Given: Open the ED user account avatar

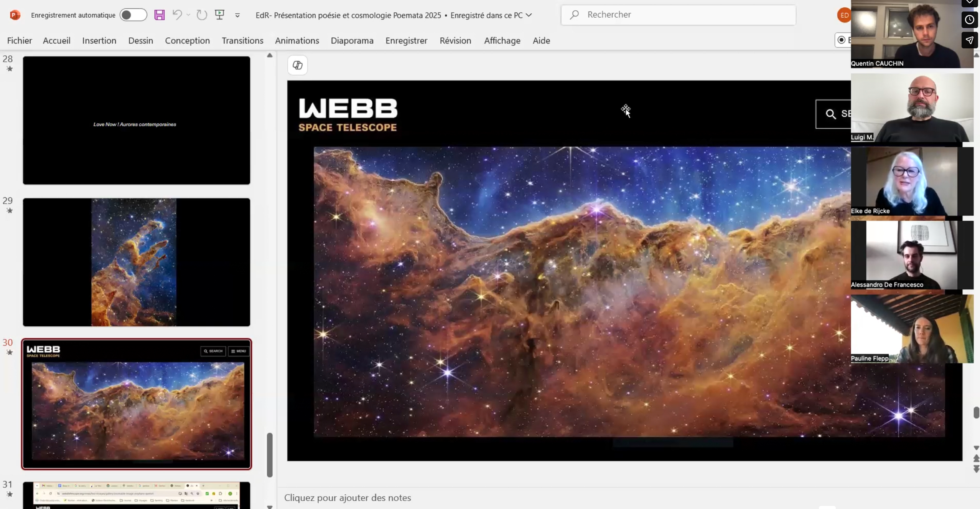Looking at the screenshot, I should [844, 15].
